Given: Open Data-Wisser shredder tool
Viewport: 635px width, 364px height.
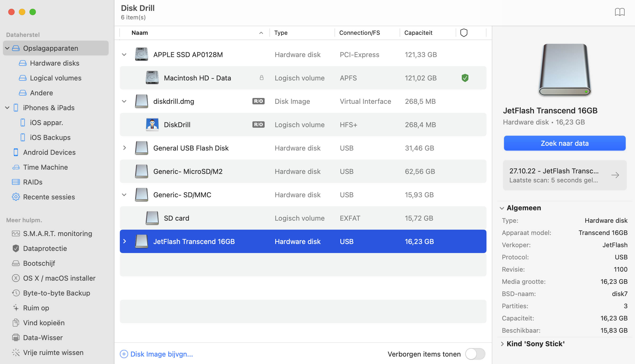Looking at the screenshot, I should [x=37, y=337].
